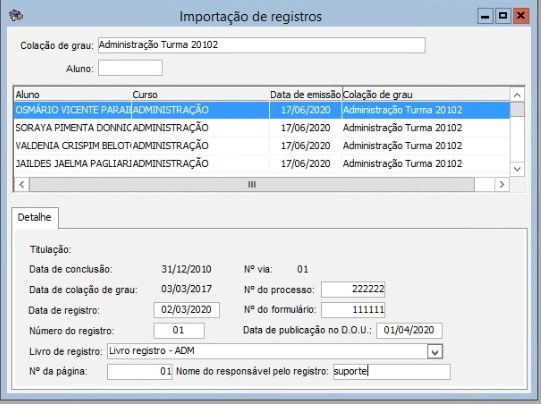Image resolution: width=541 pixels, height=404 pixels.
Task: Click the Data de colação de grau value 03/03/2017
Action: click(x=186, y=289)
